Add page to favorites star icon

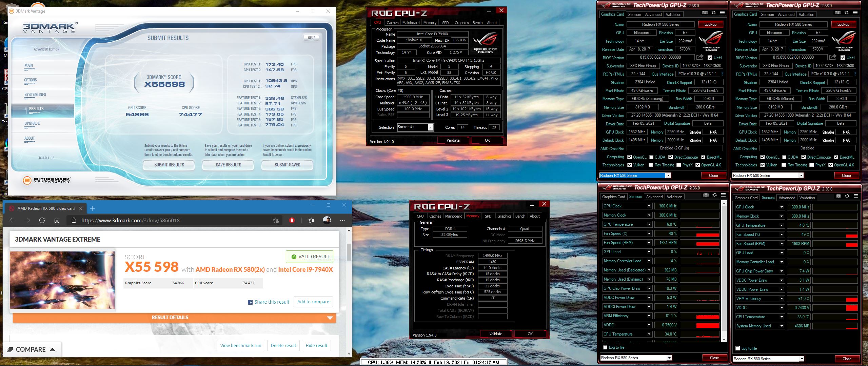276,221
